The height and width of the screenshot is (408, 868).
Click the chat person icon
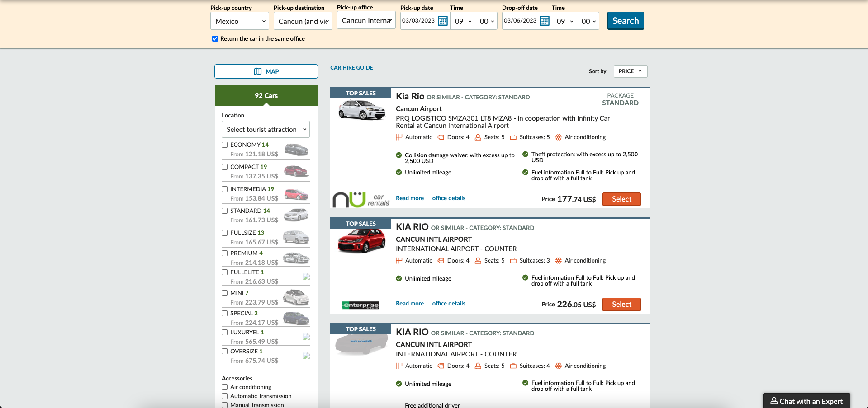[x=774, y=401]
